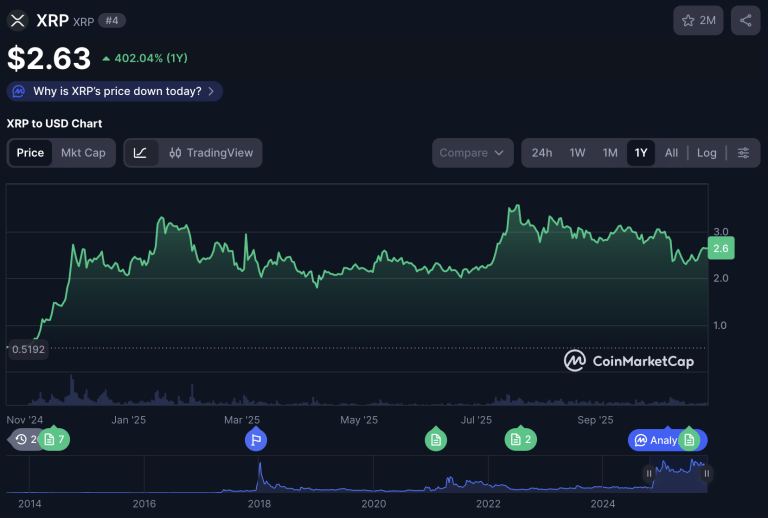Click the XRP coin logo
The height and width of the screenshot is (518, 768).
(18, 20)
